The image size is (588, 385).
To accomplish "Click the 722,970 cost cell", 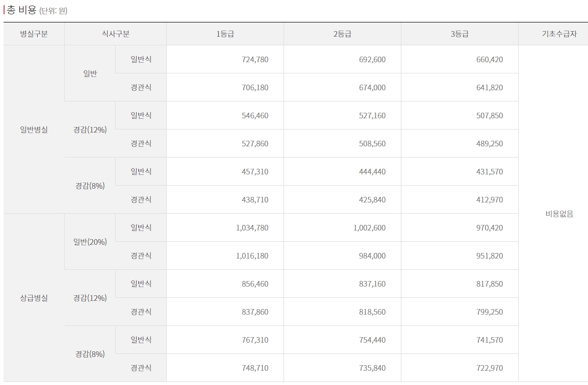I will (490, 368).
